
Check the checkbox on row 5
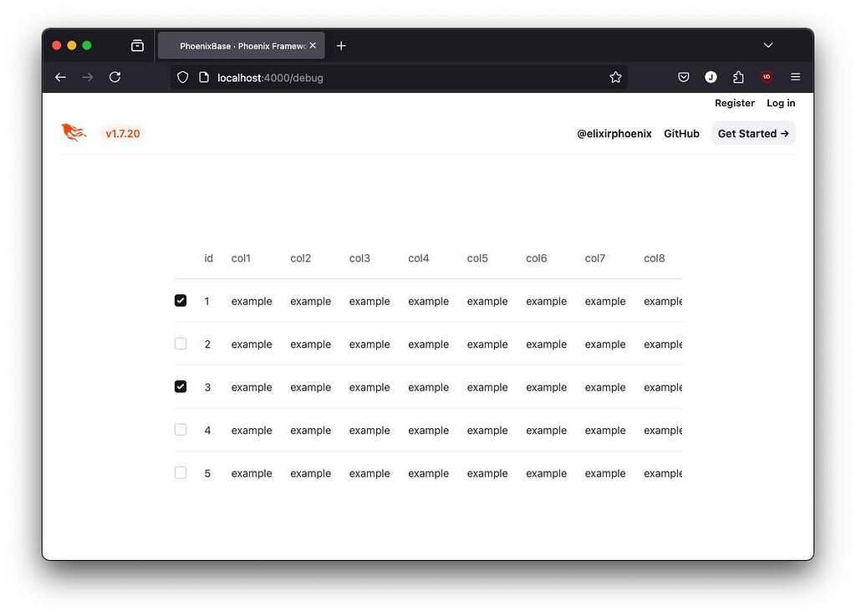point(180,472)
